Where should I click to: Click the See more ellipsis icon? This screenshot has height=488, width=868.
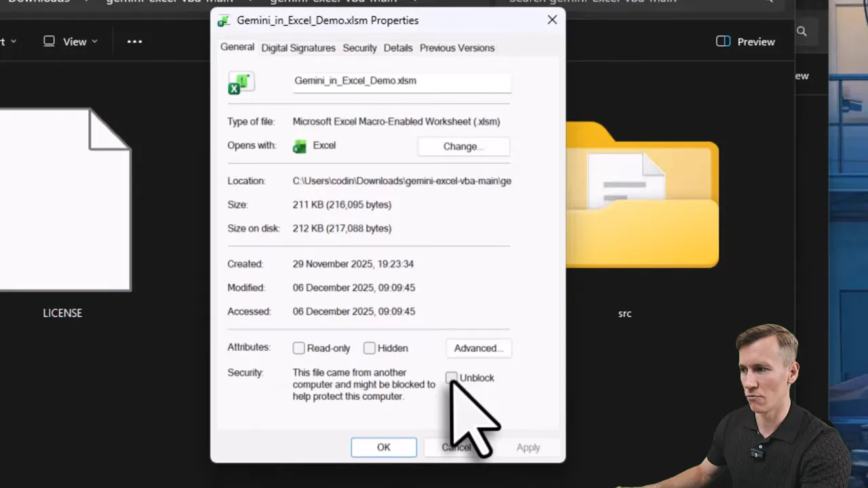click(134, 41)
